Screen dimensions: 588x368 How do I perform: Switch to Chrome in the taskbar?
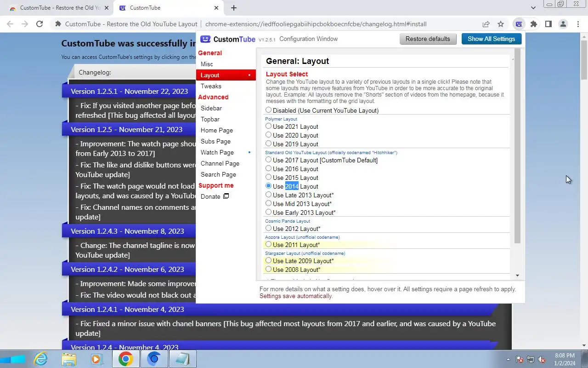pos(125,359)
